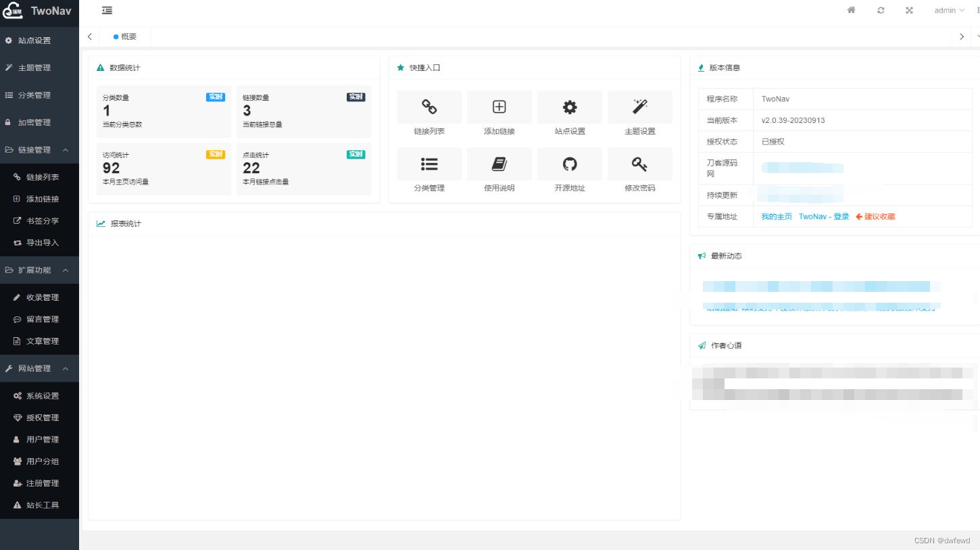Click the TwoNav - 登录 link
The height and width of the screenshot is (550, 980).
click(823, 217)
